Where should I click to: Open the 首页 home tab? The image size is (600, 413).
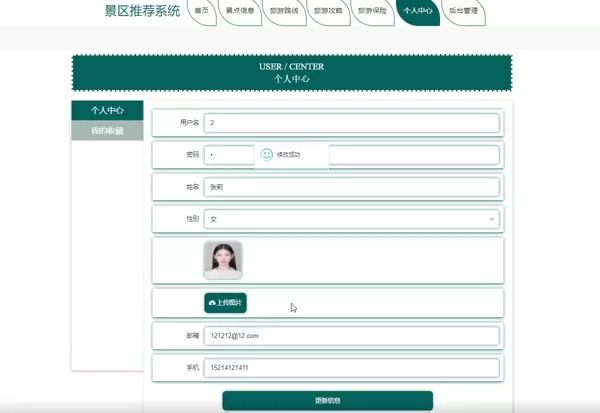tap(203, 12)
